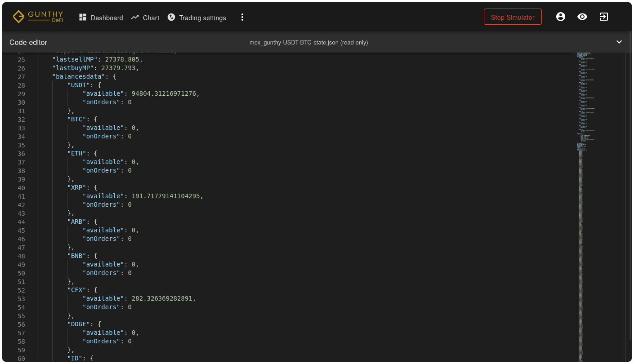The image size is (634, 364).
Task: Toggle the eye visibility icon
Action: pyautogui.click(x=582, y=17)
